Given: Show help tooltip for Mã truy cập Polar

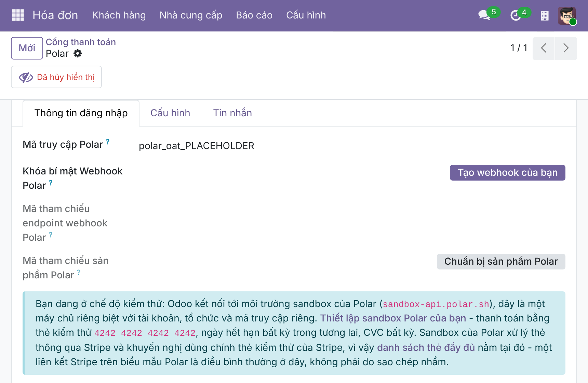Looking at the screenshot, I should (x=108, y=142).
